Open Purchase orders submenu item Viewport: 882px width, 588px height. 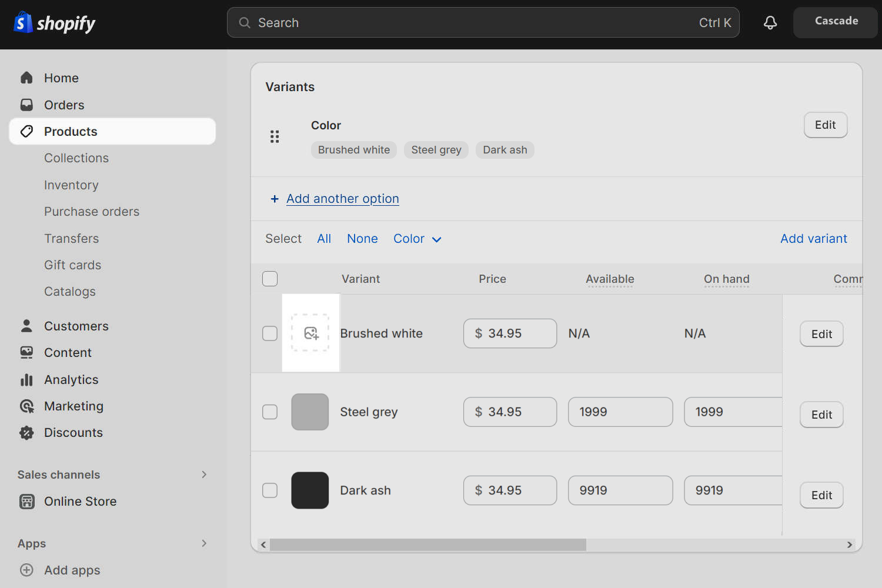point(92,212)
